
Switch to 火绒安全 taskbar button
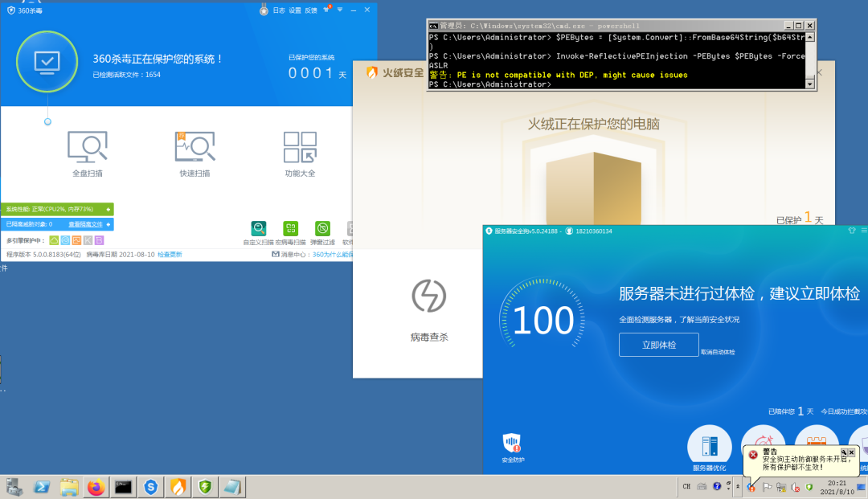click(x=178, y=488)
